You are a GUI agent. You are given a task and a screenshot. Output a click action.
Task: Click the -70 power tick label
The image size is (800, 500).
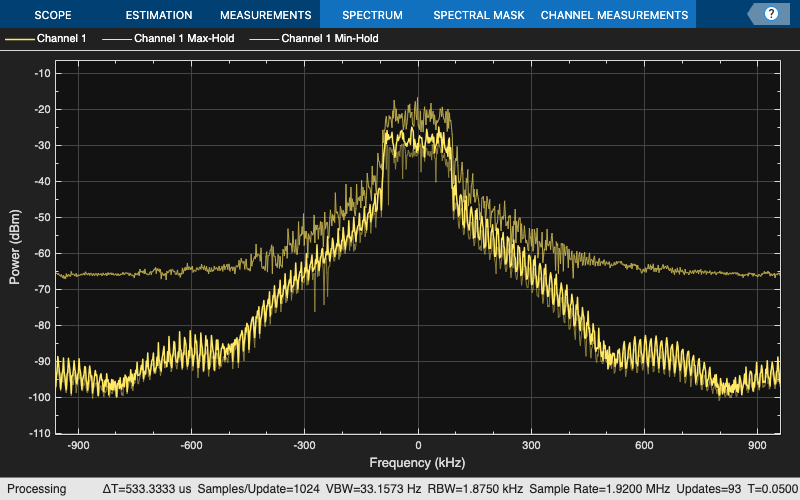click(42, 289)
